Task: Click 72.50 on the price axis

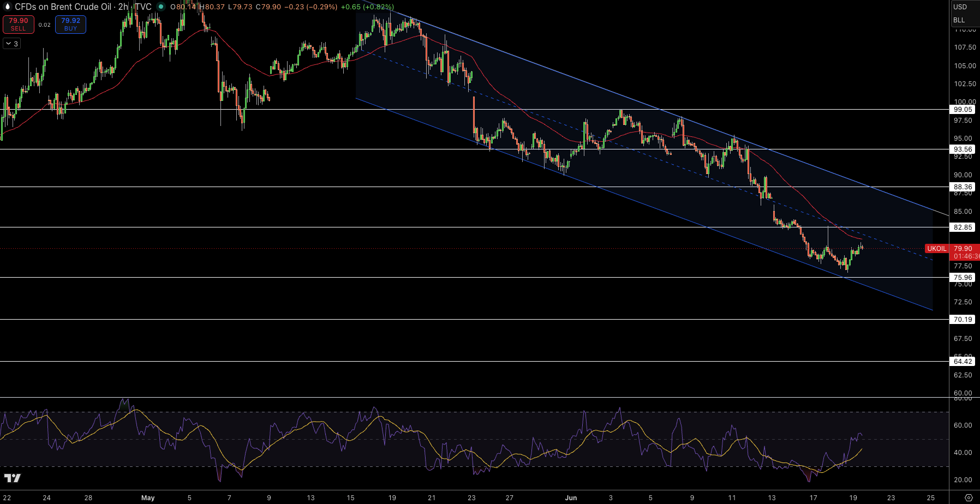Action: pyautogui.click(x=963, y=302)
